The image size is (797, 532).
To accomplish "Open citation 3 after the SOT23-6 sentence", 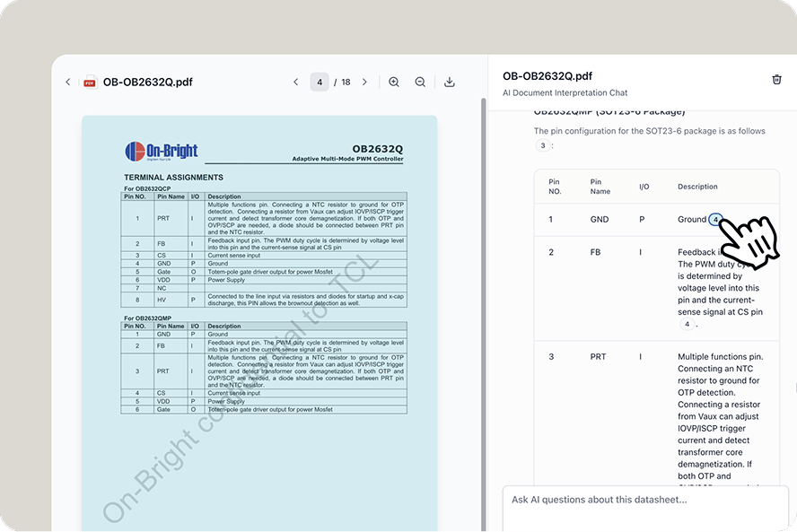I will 543,145.
